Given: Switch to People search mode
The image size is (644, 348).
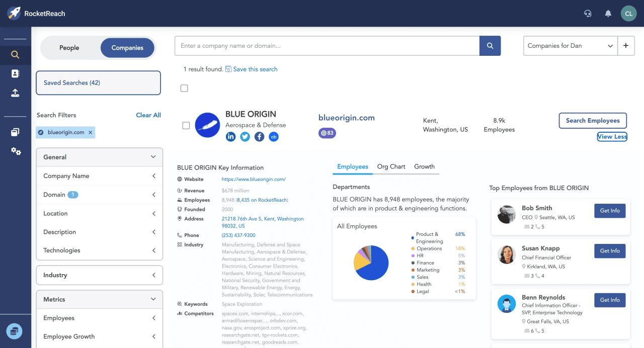Looking at the screenshot, I should (x=69, y=48).
